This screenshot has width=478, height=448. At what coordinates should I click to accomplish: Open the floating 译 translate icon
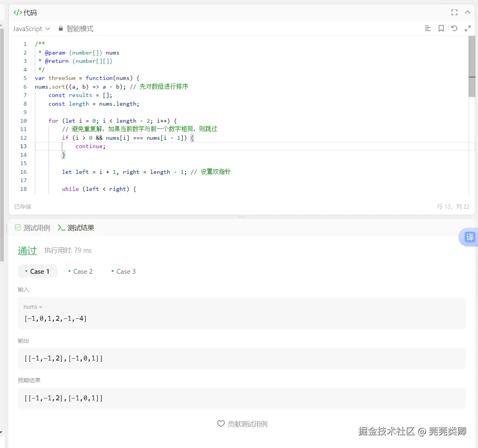point(470,237)
